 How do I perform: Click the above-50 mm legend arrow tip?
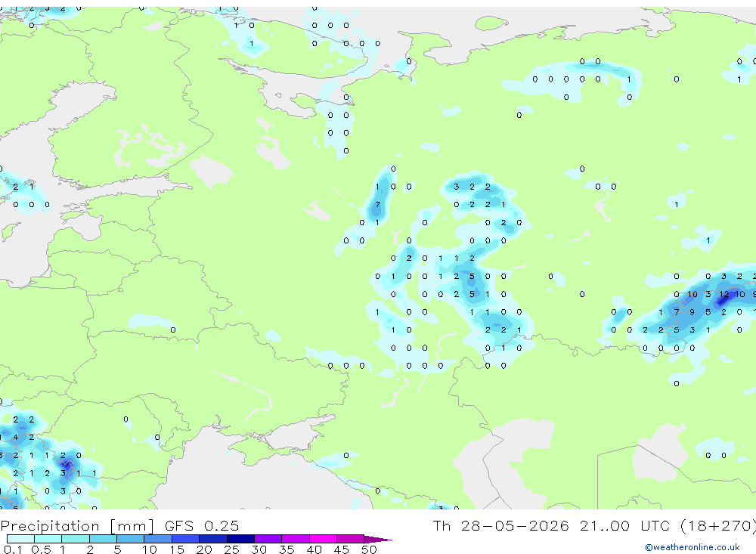pyautogui.click(x=379, y=539)
